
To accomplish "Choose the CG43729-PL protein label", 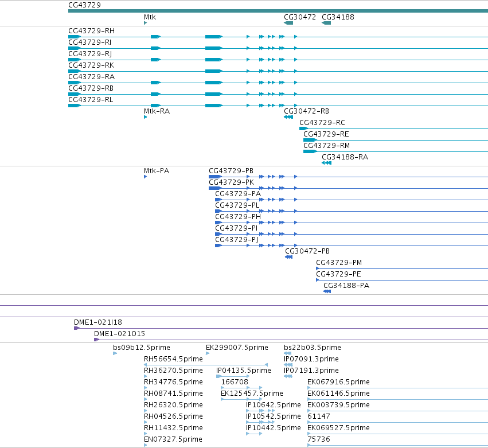I will [237, 206].
